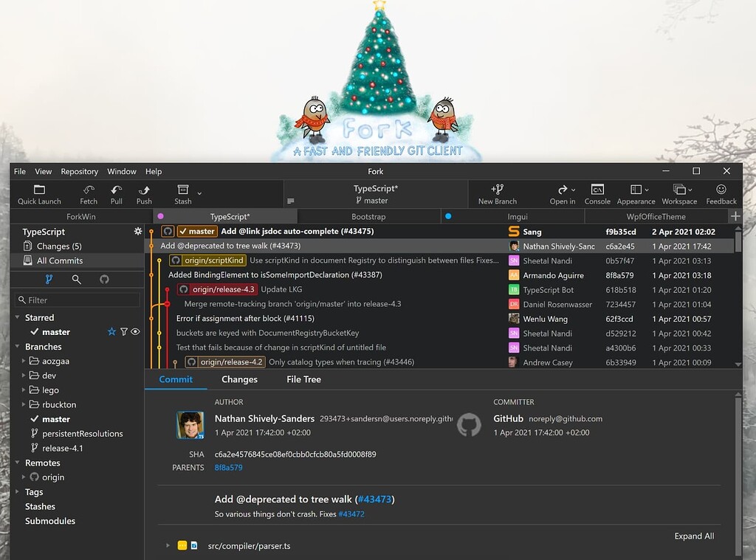Switch to the WpfOfficeTheme repository tab
The height and width of the screenshot is (560, 756).
pyautogui.click(x=656, y=216)
